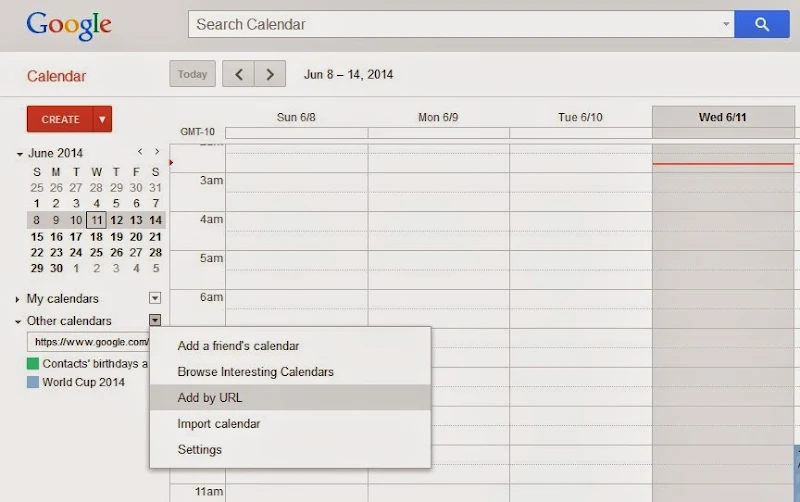Select June 30 in mini calendar

point(56,268)
